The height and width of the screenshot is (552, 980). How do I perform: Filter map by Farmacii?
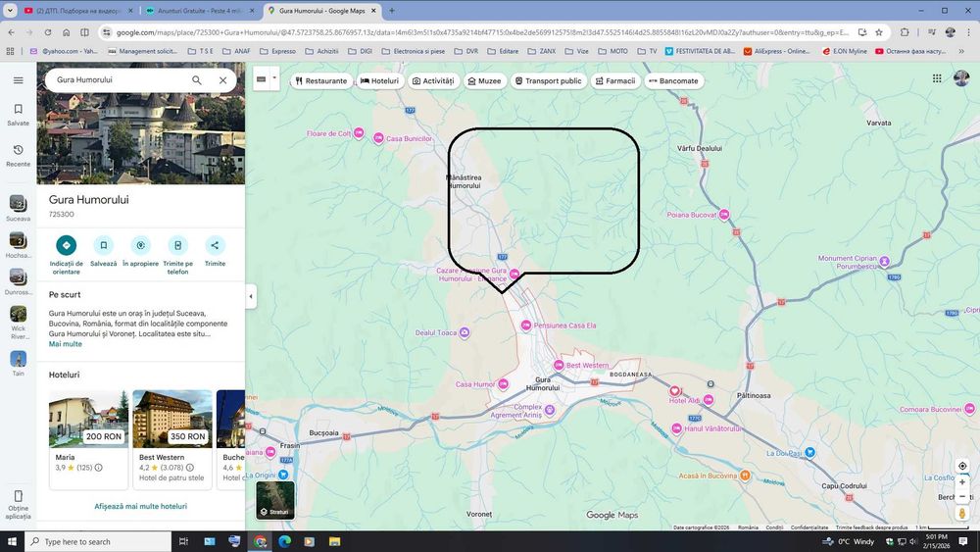tap(615, 80)
